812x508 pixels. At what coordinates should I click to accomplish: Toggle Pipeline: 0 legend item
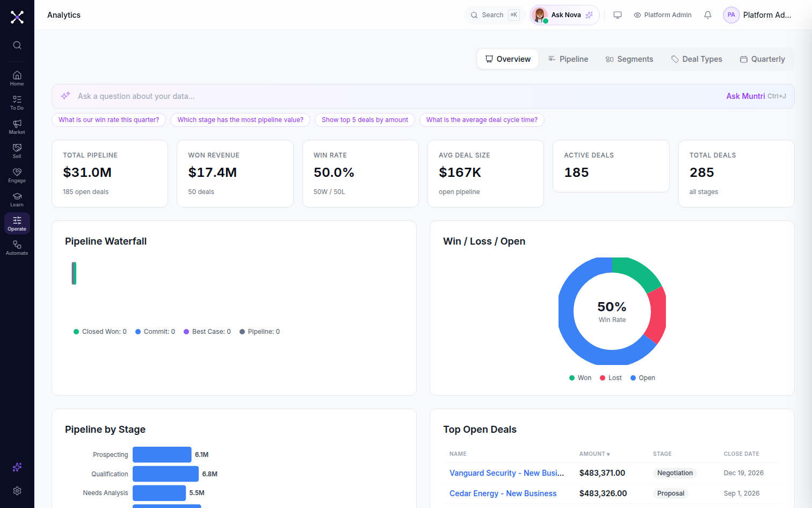click(x=259, y=332)
